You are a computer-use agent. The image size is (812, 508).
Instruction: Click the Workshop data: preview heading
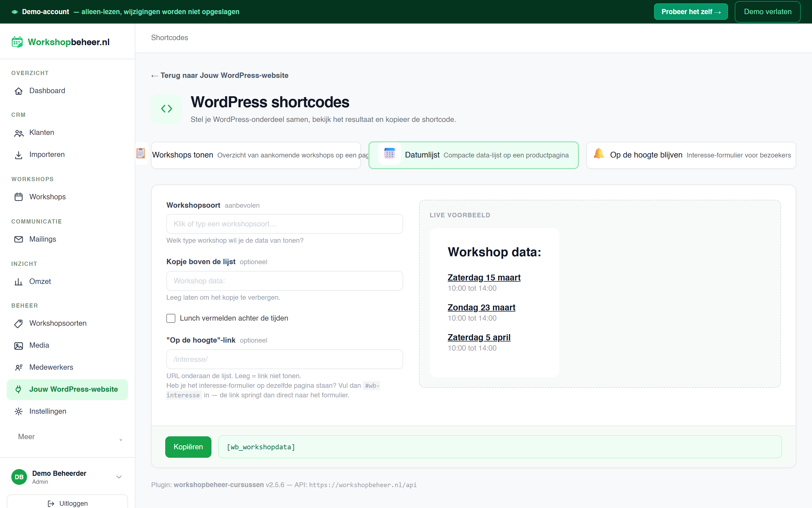point(494,252)
